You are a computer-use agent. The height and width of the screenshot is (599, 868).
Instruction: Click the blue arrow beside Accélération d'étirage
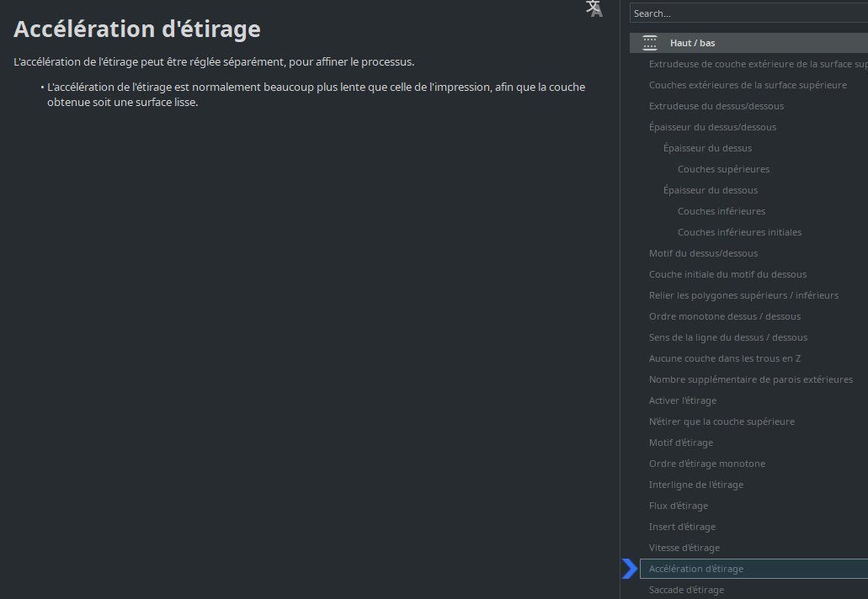[x=630, y=570]
